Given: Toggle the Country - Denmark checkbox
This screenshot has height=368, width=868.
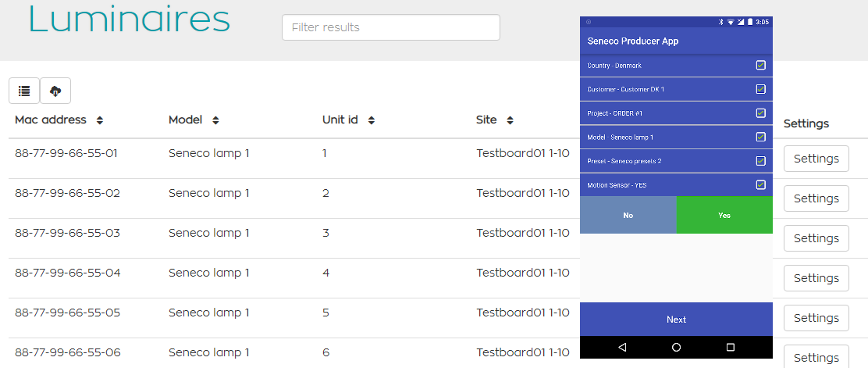Looking at the screenshot, I should pyautogui.click(x=760, y=66).
